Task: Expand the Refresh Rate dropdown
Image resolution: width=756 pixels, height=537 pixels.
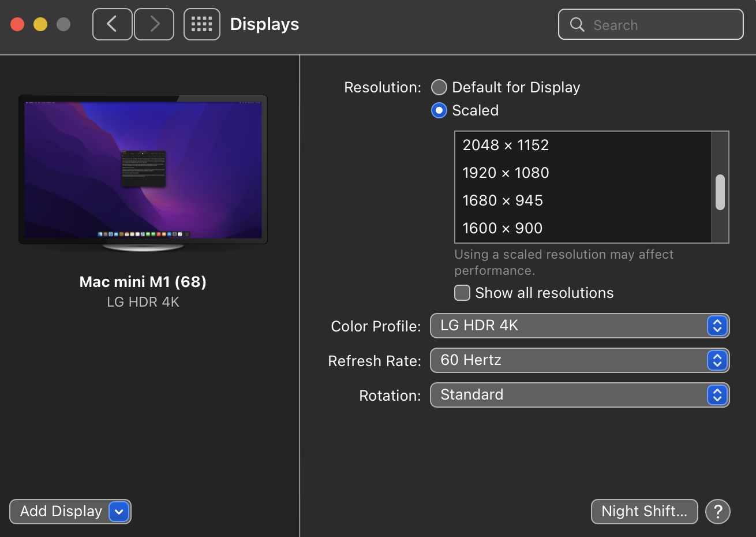Action: pos(579,360)
